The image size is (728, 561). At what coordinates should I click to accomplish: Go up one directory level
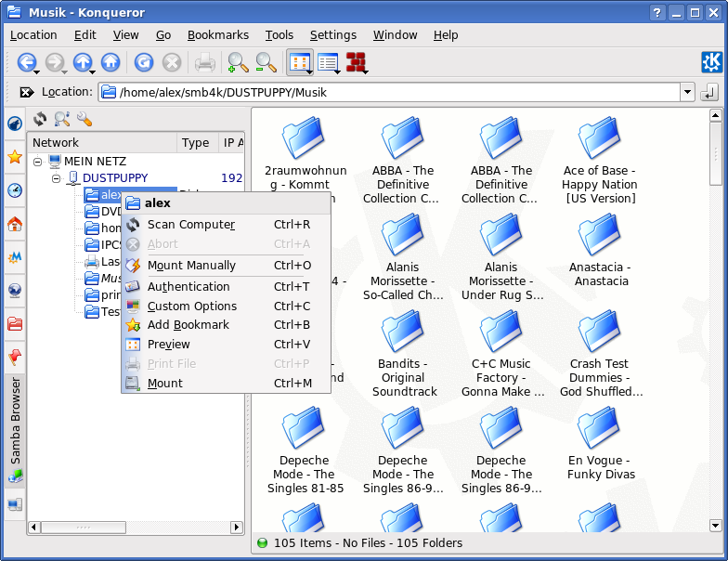pos(83,62)
